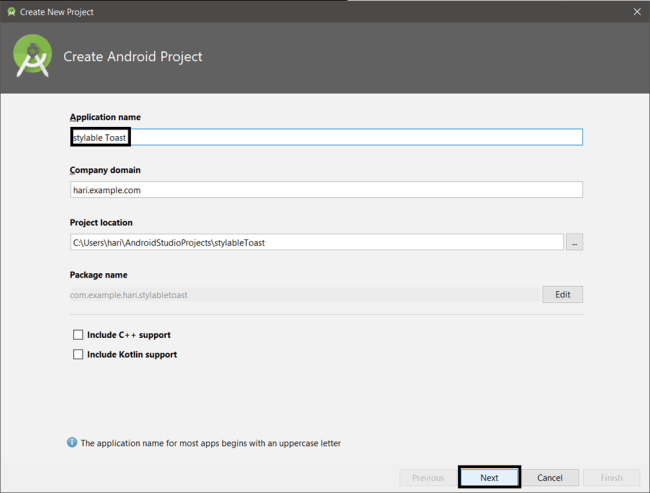Click the Application name label

[105, 118]
